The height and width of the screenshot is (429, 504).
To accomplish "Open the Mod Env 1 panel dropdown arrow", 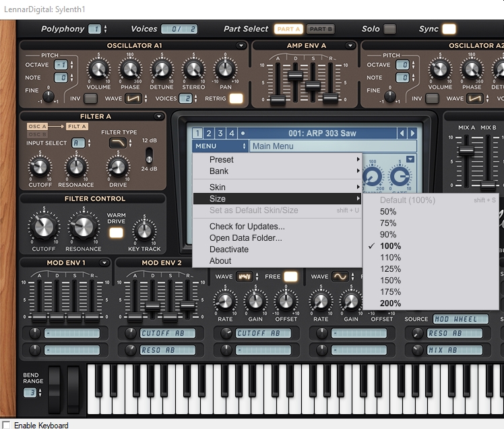I will coord(104,263).
